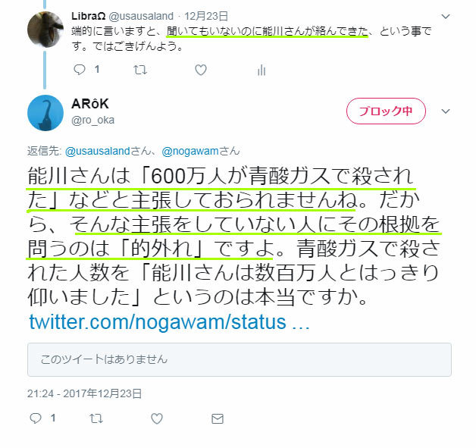Open @nogawam mention in reply line
The width and height of the screenshot is (476, 448).
(190, 151)
